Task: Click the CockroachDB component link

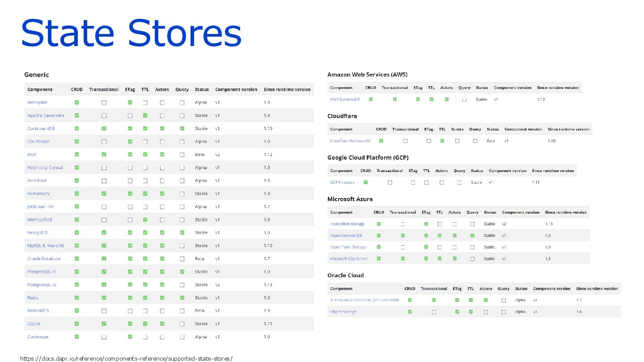Action: (x=41, y=128)
